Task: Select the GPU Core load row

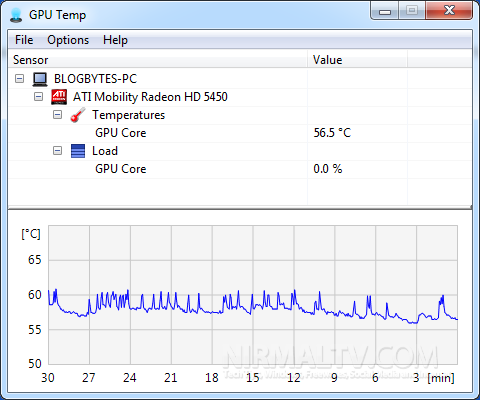Action: pyautogui.click(x=240, y=169)
